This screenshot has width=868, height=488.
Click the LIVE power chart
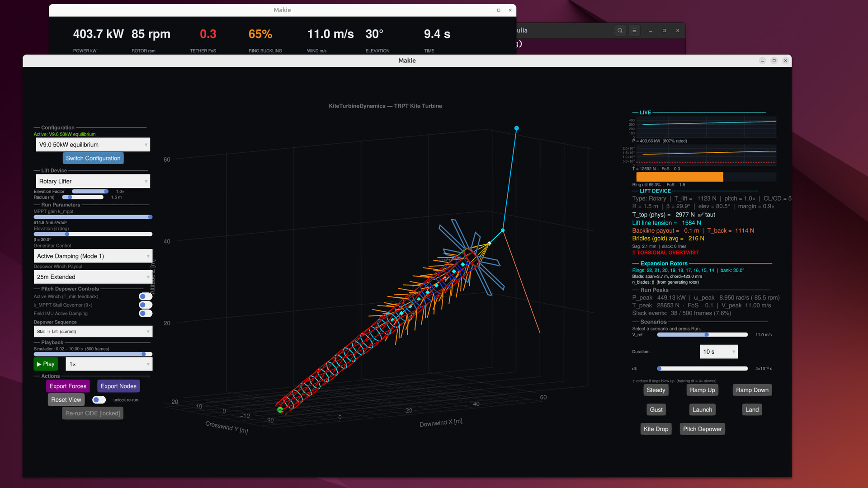coord(706,127)
